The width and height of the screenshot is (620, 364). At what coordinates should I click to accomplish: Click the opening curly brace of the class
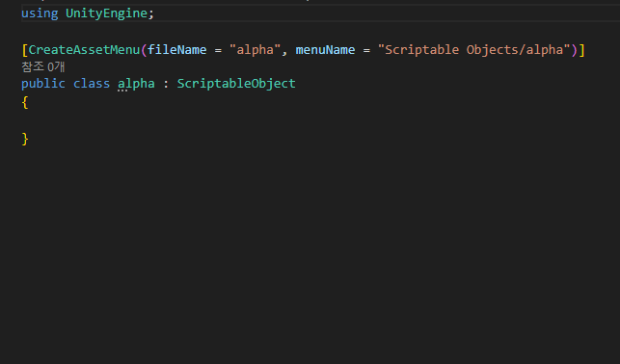point(25,102)
